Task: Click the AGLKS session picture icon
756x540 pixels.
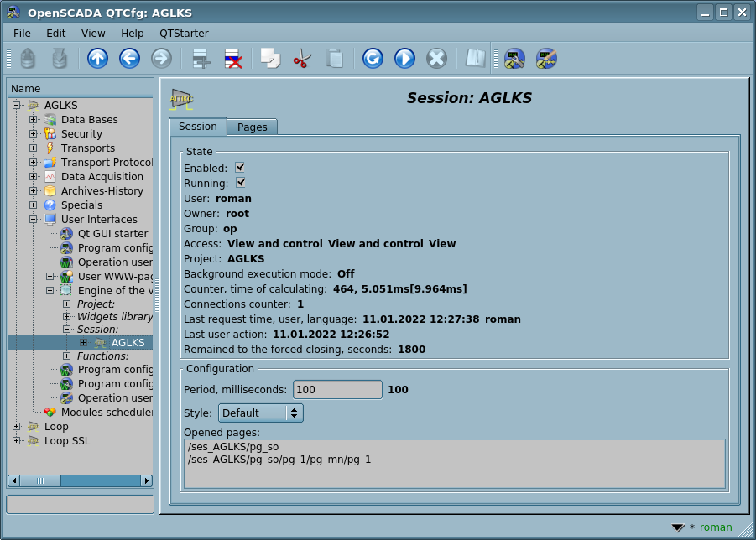Action: [181, 99]
